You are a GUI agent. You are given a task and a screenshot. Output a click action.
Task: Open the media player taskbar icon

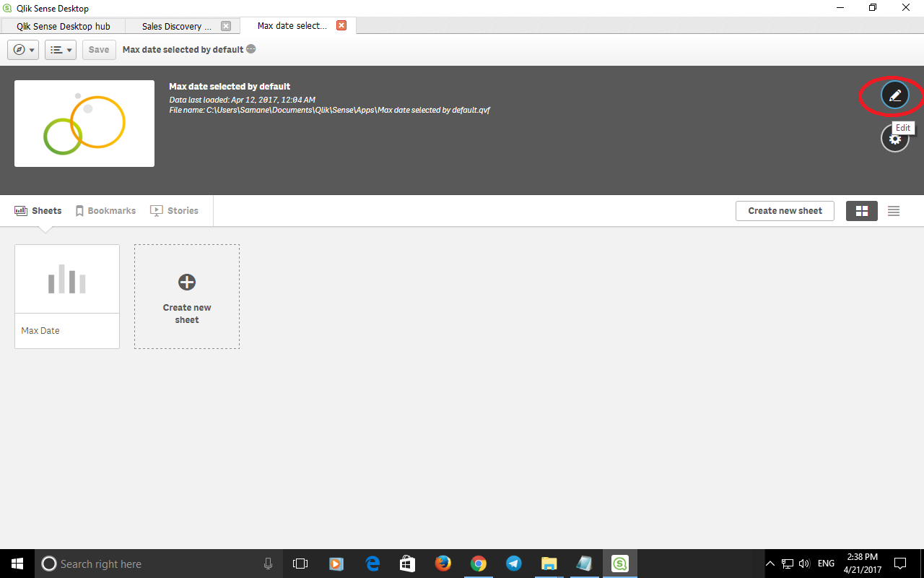pos(336,564)
